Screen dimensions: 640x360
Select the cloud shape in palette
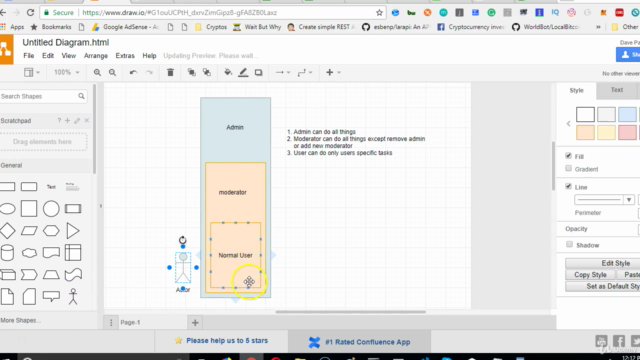click(x=29, y=253)
